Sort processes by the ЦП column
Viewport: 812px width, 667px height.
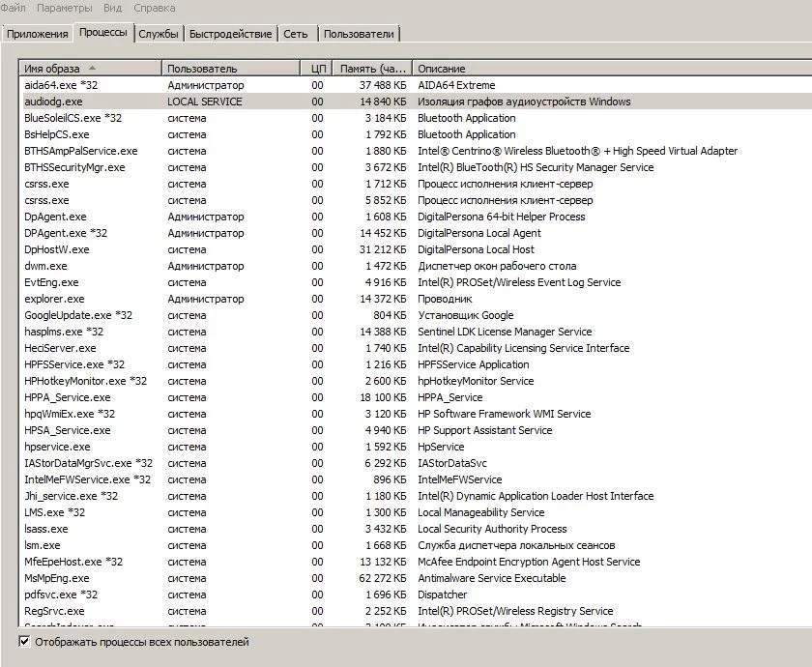317,68
